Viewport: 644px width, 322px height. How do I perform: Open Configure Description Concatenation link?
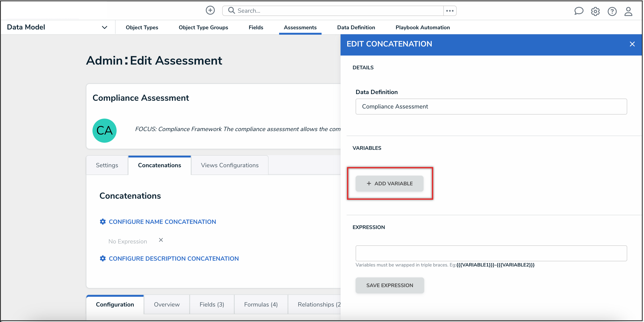(x=174, y=259)
